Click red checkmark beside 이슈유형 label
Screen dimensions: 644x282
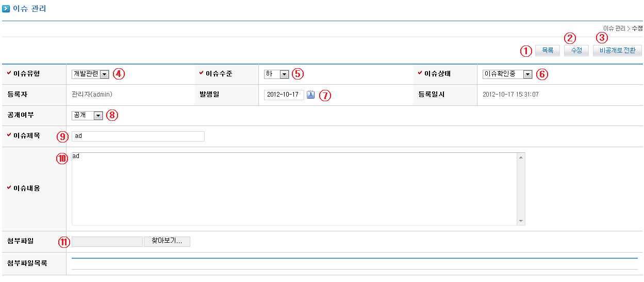click(9, 73)
